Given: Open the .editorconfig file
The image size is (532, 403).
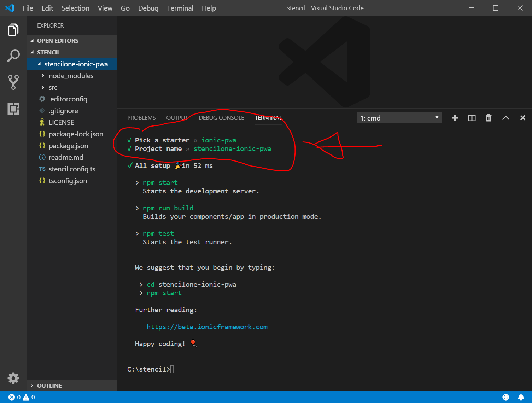Looking at the screenshot, I should [x=71, y=99].
